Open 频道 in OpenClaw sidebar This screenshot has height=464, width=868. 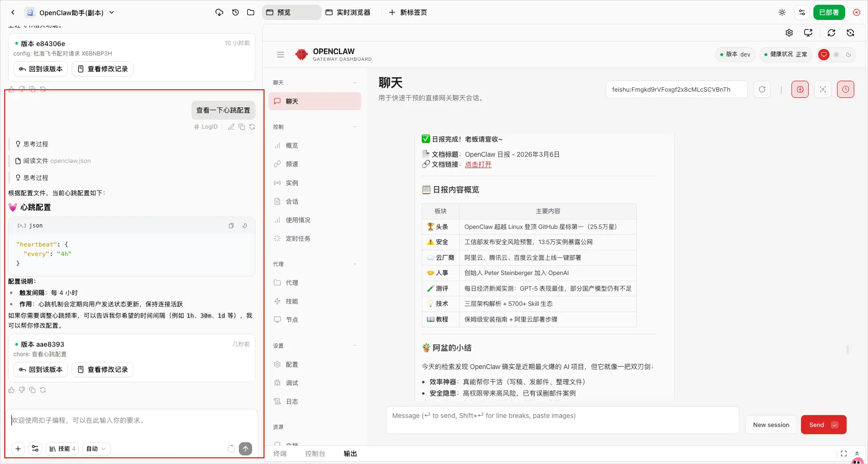[315, 164]
